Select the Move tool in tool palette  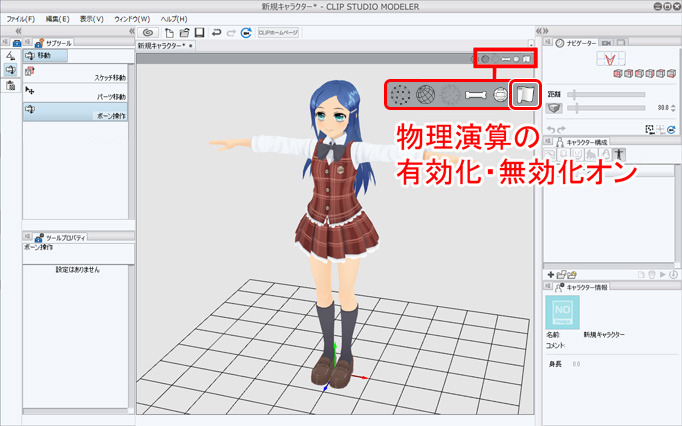point(10,70)
